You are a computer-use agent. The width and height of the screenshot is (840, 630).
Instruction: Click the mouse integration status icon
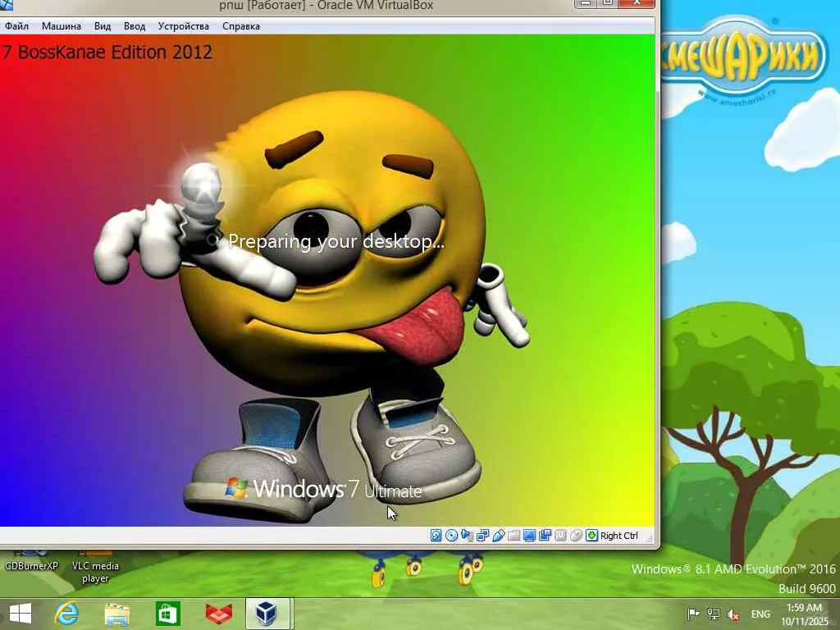point(576,535)
